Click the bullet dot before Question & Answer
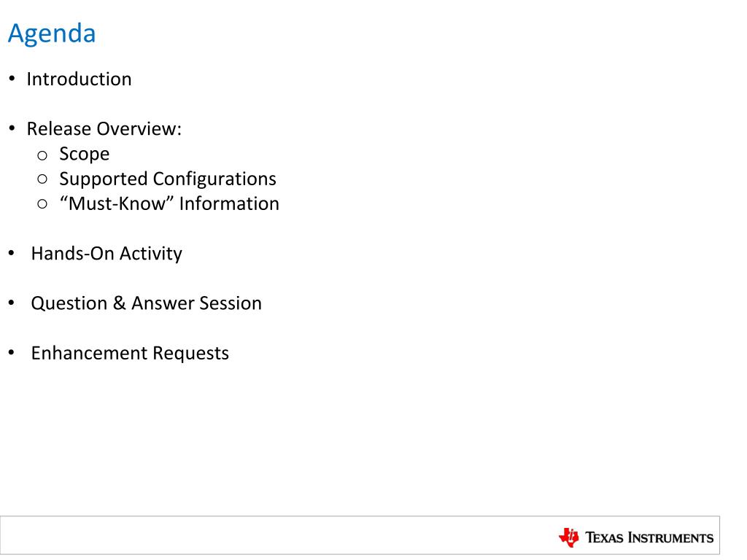Viewport: 747px width, 560px height. coord(12,303)
